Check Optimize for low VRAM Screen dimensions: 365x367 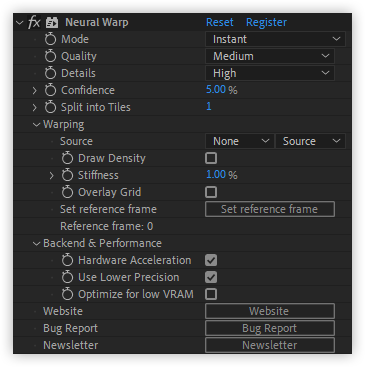coord(211,294)
